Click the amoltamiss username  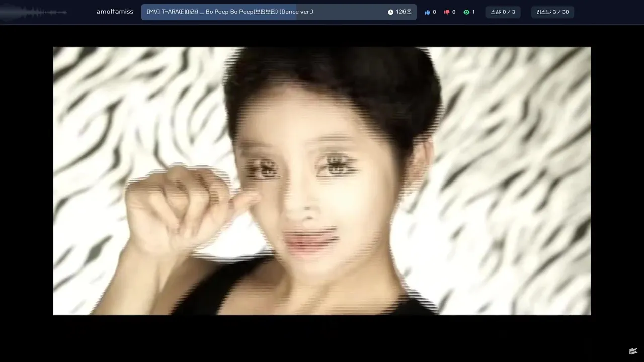coord(115,12)
